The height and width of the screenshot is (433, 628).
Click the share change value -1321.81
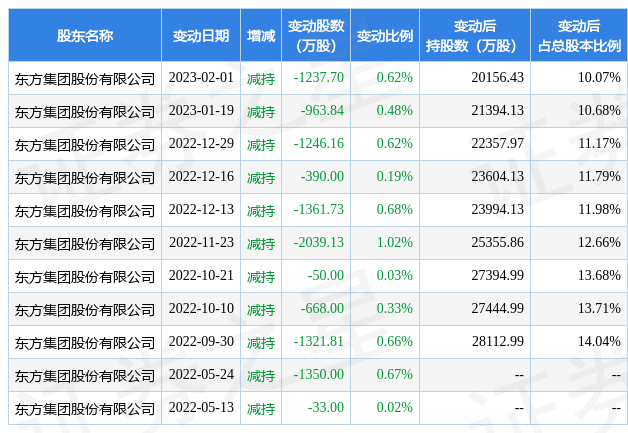pyautogui.click(x=319, y=341)
